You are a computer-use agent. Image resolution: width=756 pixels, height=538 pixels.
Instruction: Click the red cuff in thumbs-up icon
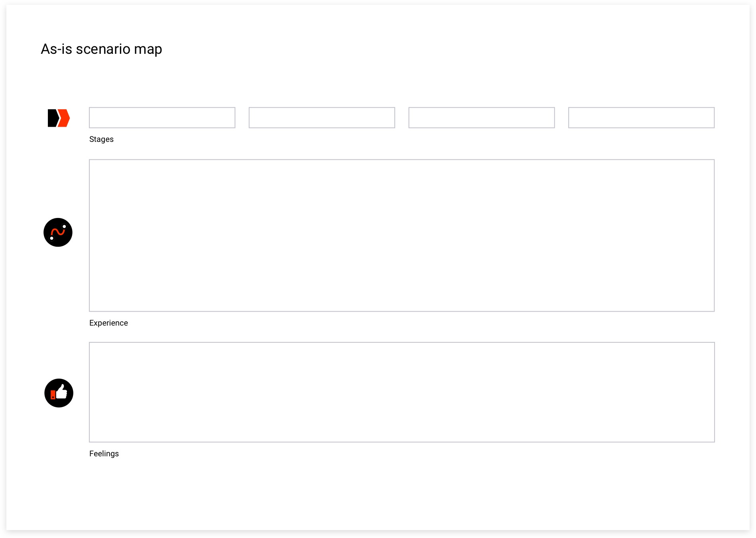tap(53, 395)
